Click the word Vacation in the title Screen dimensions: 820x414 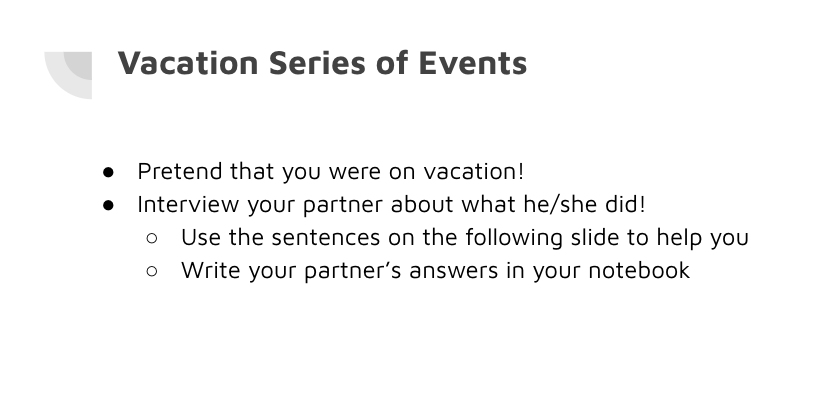tap(188, 63)
